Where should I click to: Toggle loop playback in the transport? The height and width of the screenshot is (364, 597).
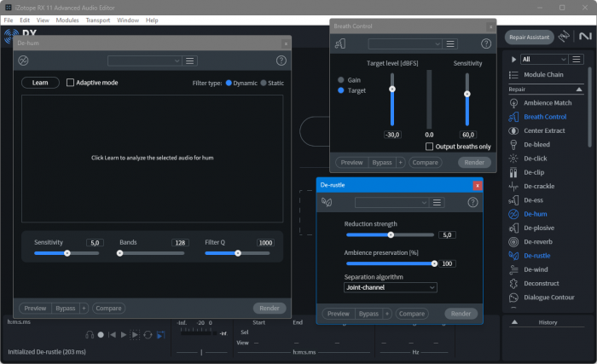pyautogui.click(x=148, y=335)
